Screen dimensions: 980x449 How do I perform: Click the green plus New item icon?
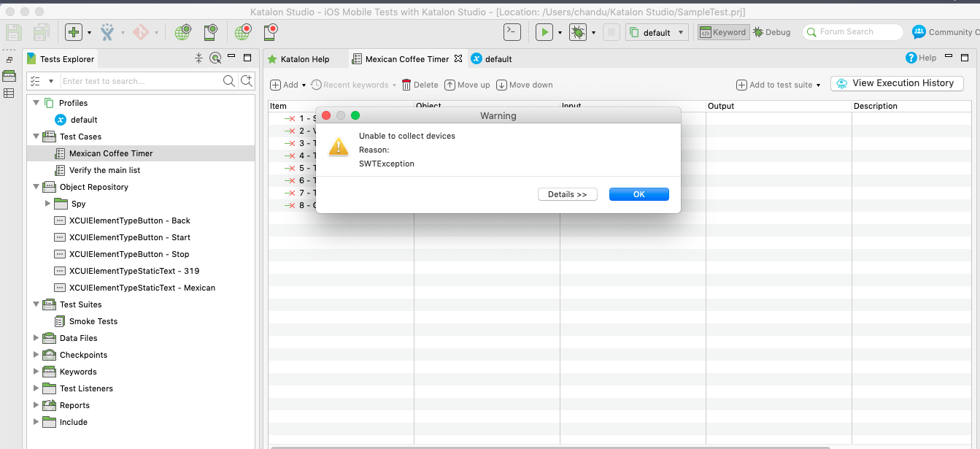74,32
